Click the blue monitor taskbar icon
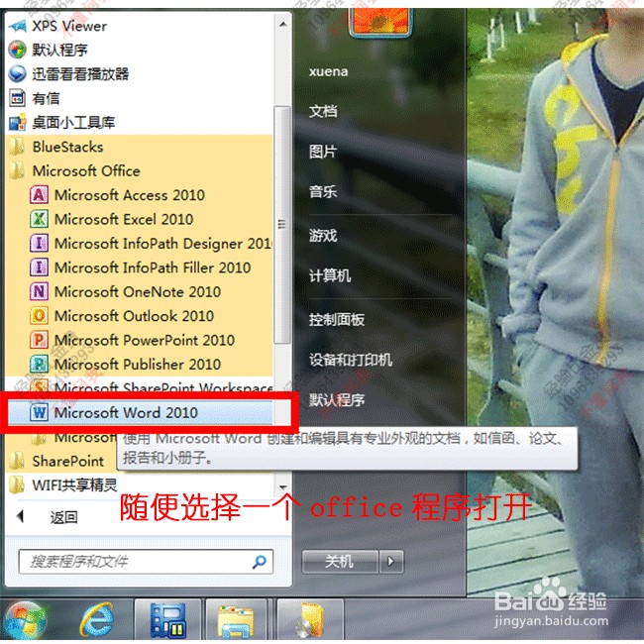 point(167,620)
